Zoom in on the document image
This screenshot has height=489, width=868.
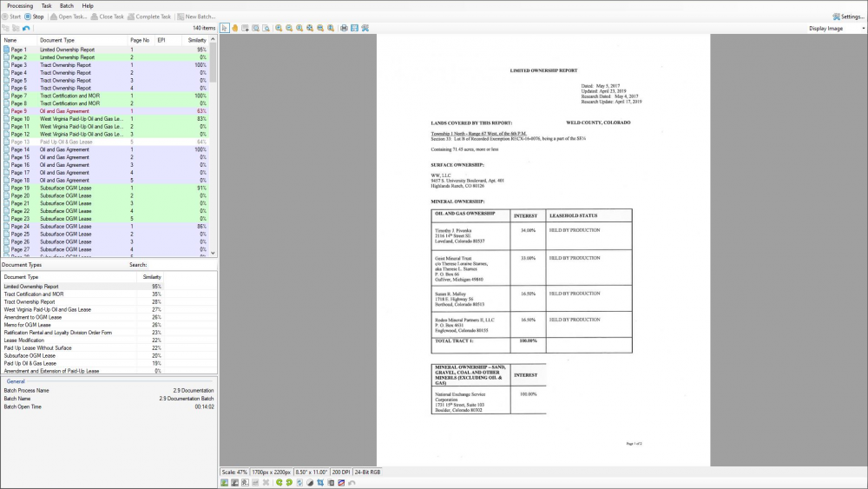click(279, 28)
